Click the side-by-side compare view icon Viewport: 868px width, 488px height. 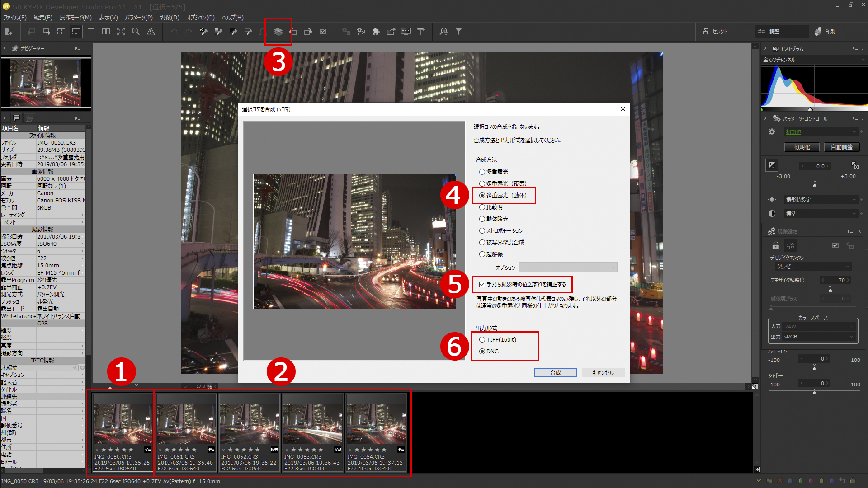tap(106, 32)
